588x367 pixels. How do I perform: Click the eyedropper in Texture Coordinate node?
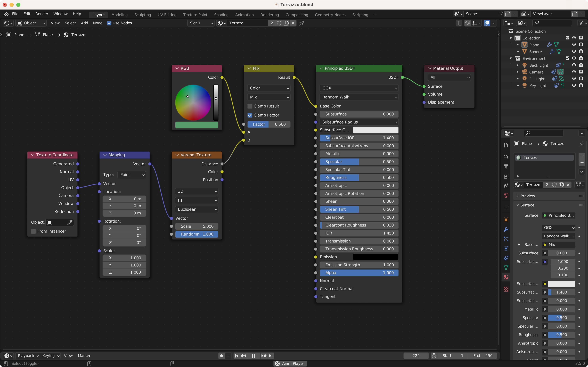(x=70, y=222)
